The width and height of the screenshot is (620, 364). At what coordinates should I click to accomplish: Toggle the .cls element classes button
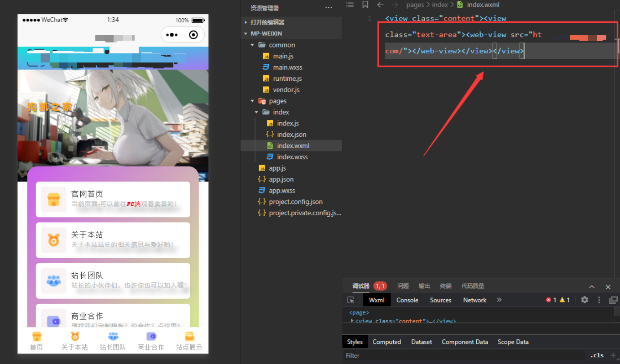pos(597,355)
